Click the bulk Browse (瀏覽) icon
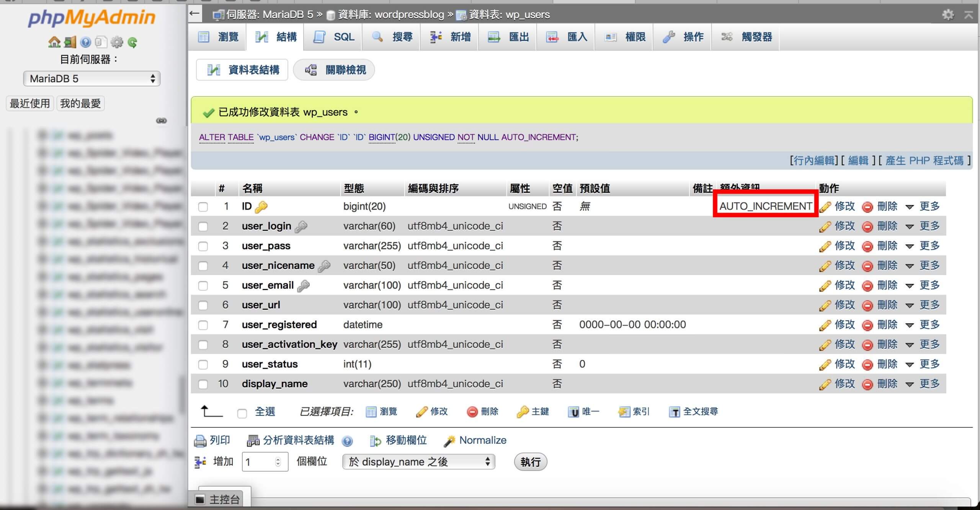 (x=371, y=412)
